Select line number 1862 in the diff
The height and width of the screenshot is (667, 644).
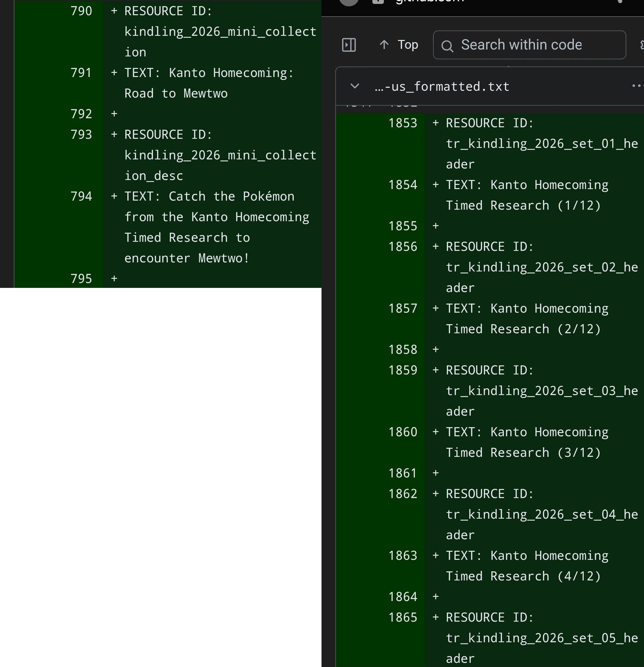tap(403, 494)
